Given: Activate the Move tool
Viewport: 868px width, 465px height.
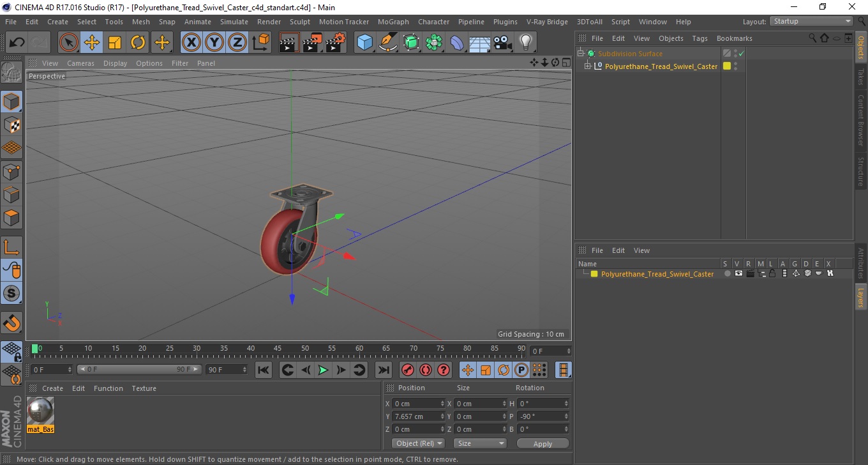Looking at the screenshot, I should [x=92, y=43].
